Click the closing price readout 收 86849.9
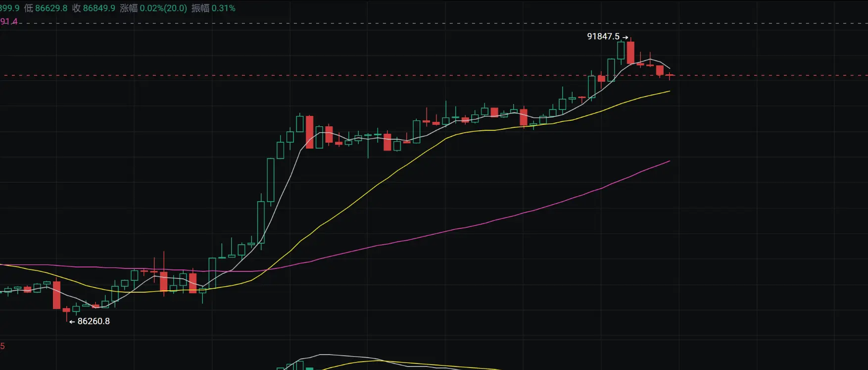 [x=94, y=8]
